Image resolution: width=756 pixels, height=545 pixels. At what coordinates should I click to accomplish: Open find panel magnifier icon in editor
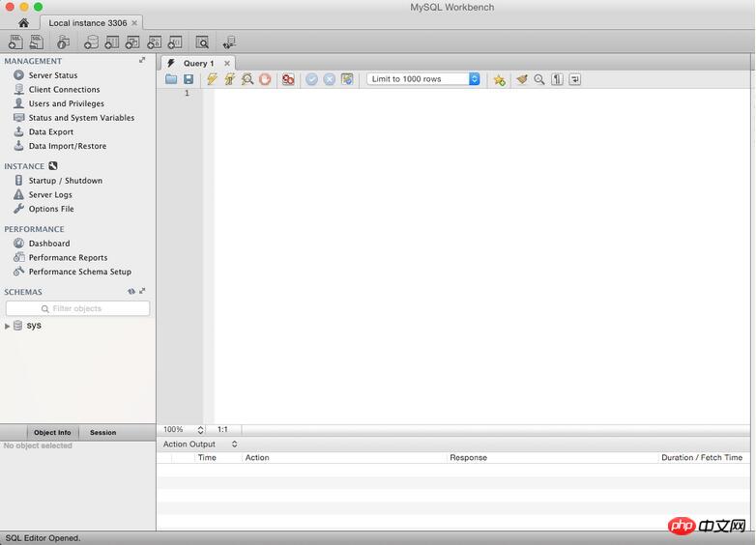539,79
